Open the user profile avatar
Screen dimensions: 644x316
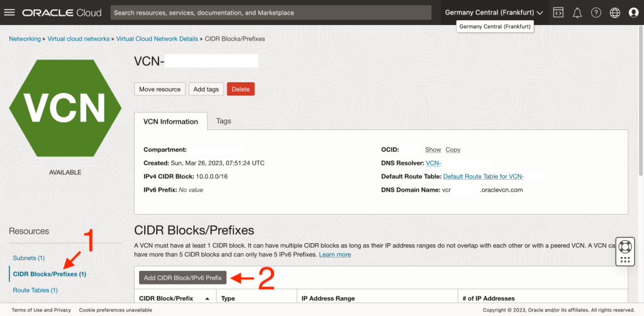tap(633, 13)
